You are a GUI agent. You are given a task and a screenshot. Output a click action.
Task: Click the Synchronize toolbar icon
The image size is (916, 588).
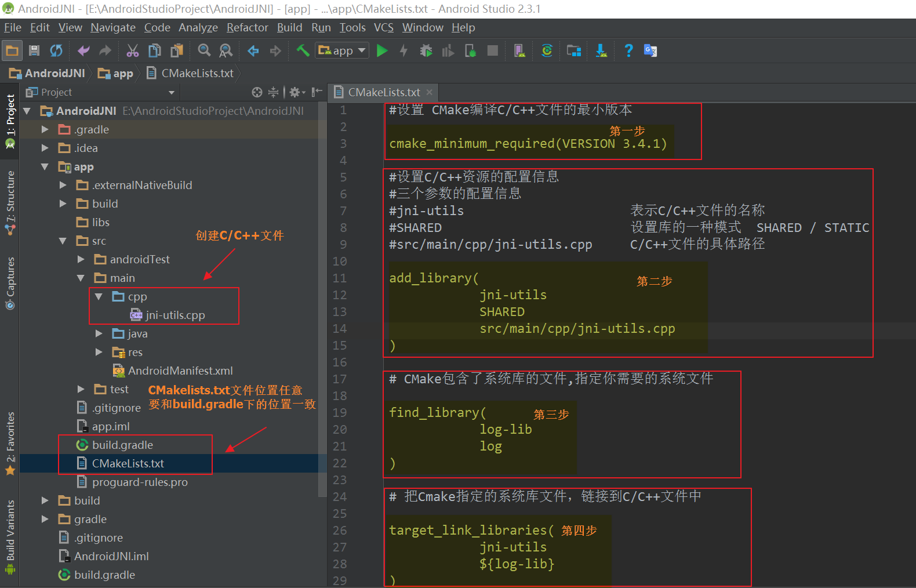[x=56, y=51]
